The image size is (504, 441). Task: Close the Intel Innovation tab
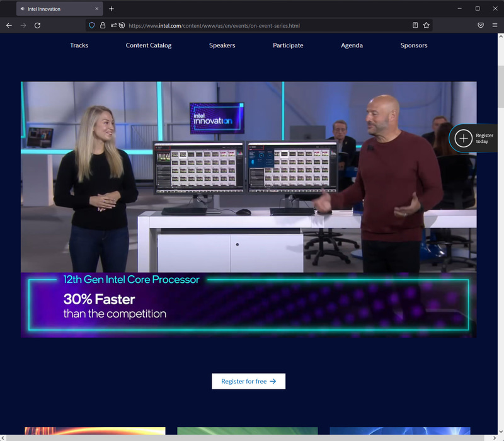[97, 9]
